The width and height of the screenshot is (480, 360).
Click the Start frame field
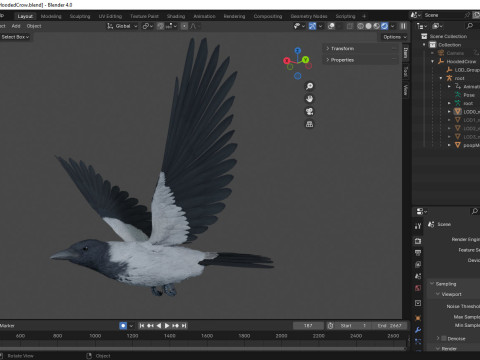tap(354, 326)
